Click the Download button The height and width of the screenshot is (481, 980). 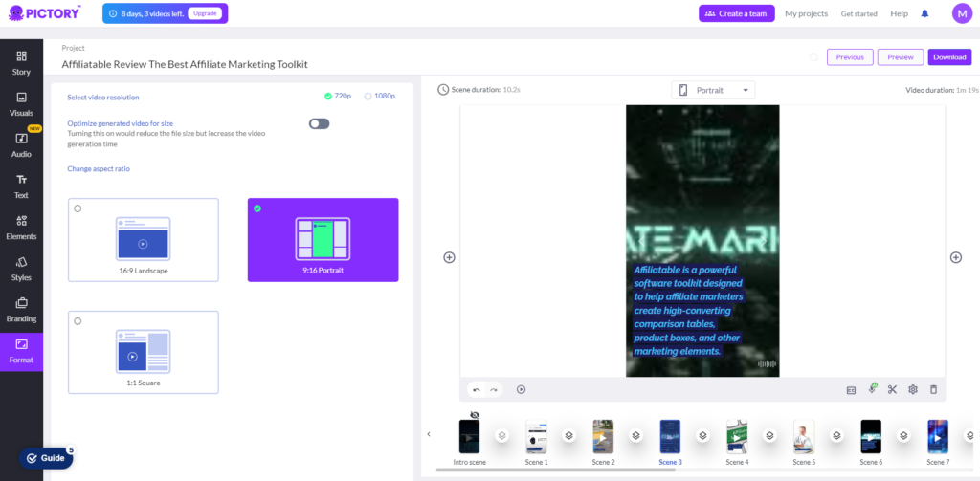coord(949,56)
